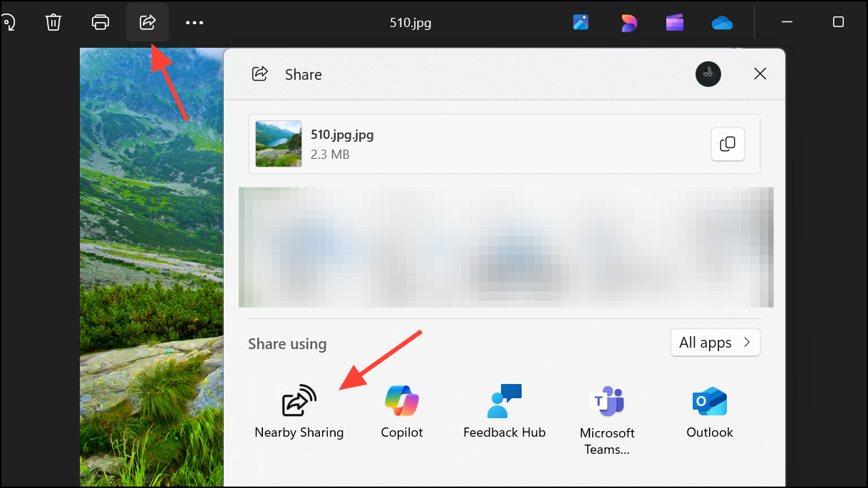Click the rotate icon in Photos toolbar
The image size is (868, 488).
[x=9, y=22]
